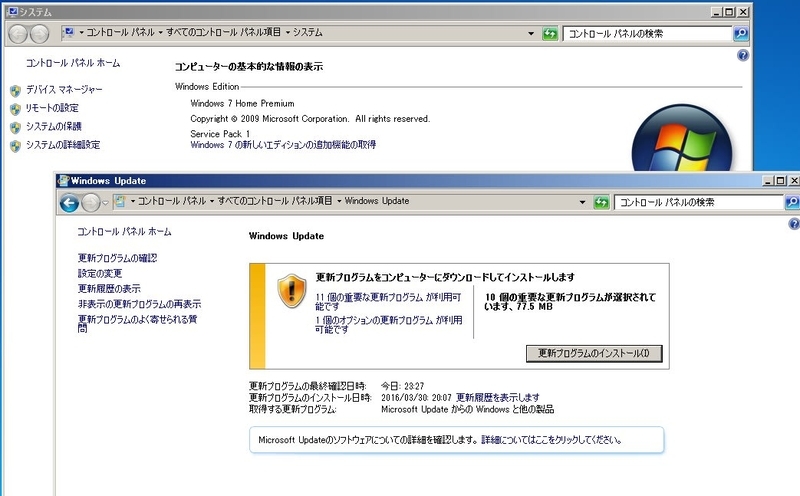Screen dimensions: 800x496
Task: Click コントロール パネル in Windows Update breadcrumb
Action: [x=172, y=201]
